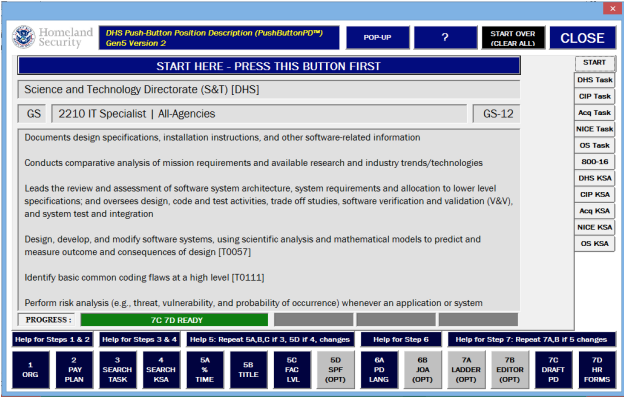Screen dimensions: 624x400
Task: Open step 7C DRAFT PD
Action: (553, 368)
